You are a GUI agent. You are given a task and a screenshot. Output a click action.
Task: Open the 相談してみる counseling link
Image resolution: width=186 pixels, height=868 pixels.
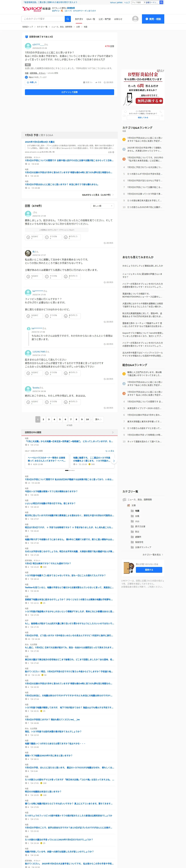[143, 118]
